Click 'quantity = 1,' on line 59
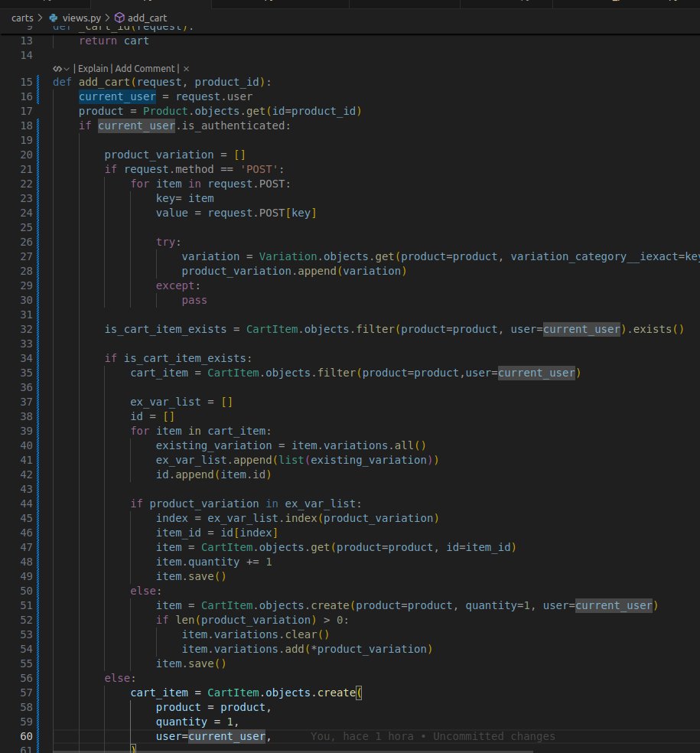This screenshot has height=753, width=700. click(197, 722)
